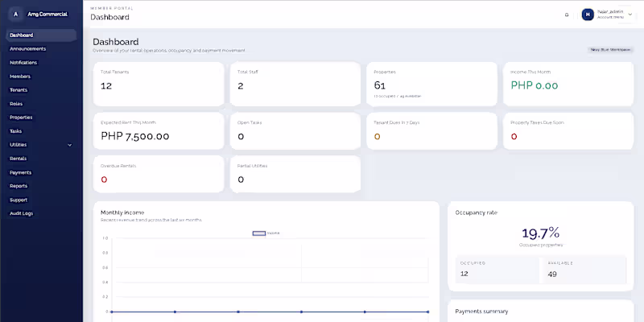Click the Amg Commercial company name
This screenshot has height=322, width=644.
pos(47,14)
